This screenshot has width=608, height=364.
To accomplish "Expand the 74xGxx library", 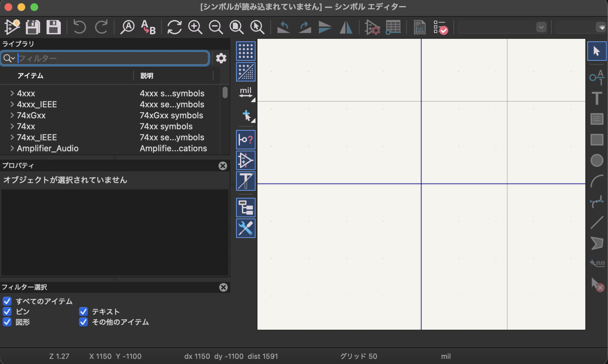I will pyautogui.click(x=12, y=115).
